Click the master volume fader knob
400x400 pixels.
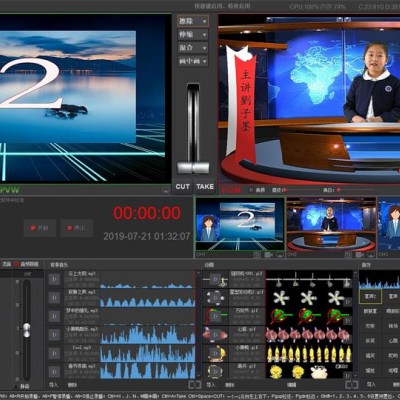point(27,330)
